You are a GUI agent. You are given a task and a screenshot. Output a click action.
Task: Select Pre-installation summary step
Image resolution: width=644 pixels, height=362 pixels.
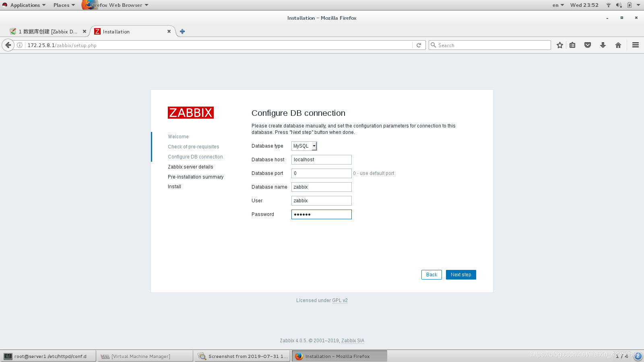coord(196,177)
